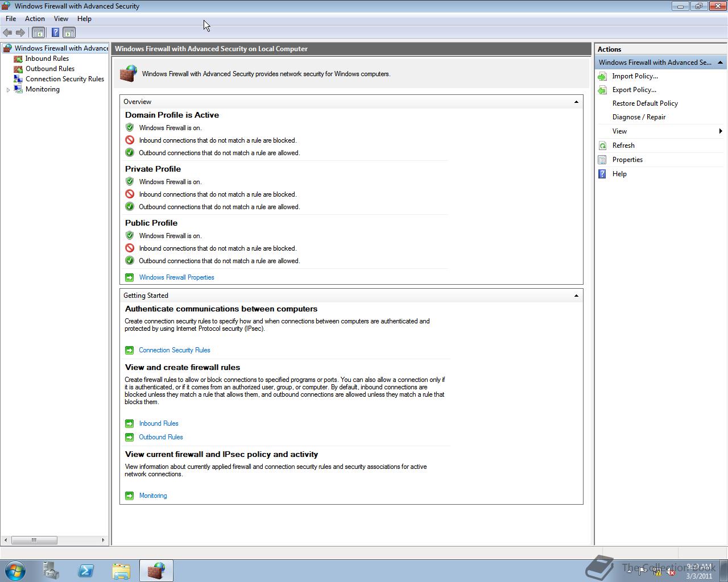Select the Connection Security Rules tree icon
The image size is (728, 582).
pyautogui.click(x=18, y=79)
